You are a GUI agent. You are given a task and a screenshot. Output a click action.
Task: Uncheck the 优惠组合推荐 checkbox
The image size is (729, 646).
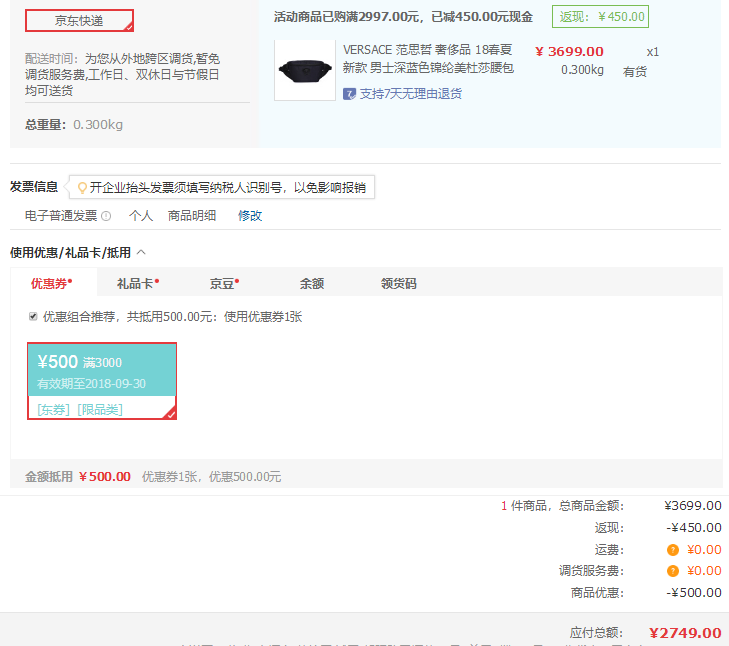point(33,317)
